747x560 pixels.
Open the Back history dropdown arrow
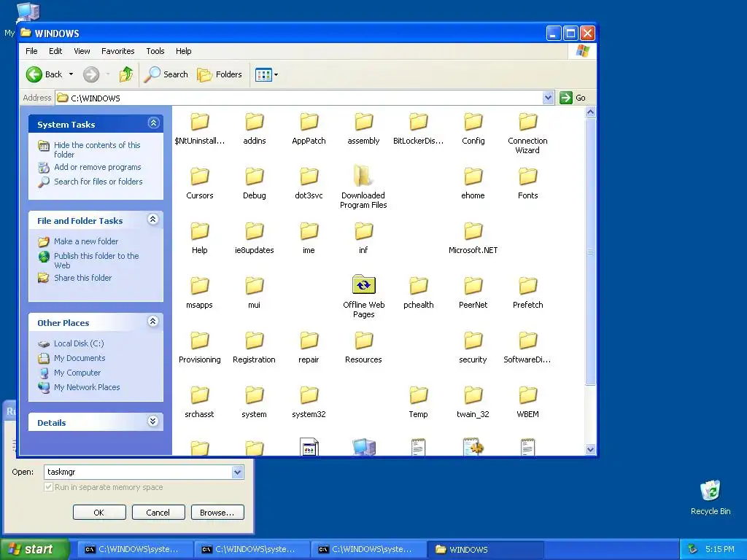click(71, 74)
